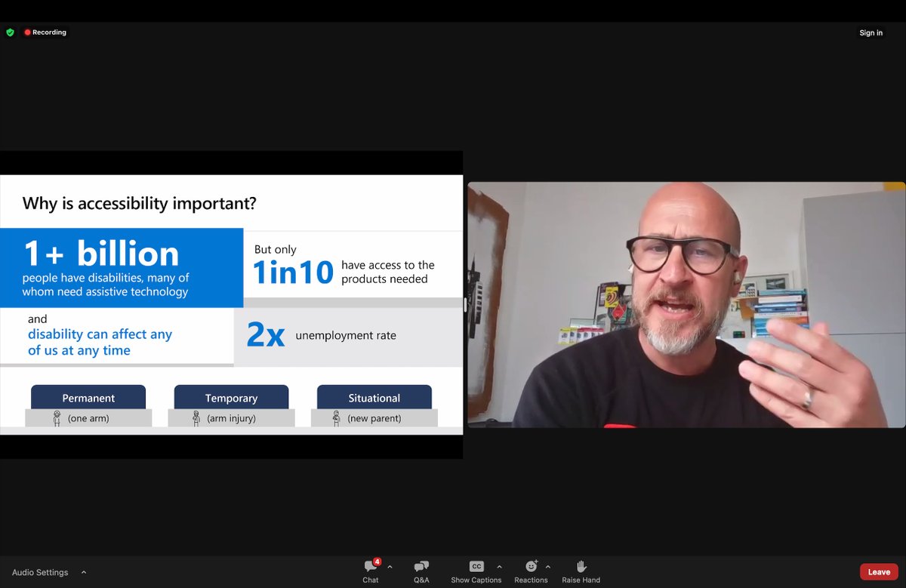Expand the Show Captions options chevron

point(499,567)
